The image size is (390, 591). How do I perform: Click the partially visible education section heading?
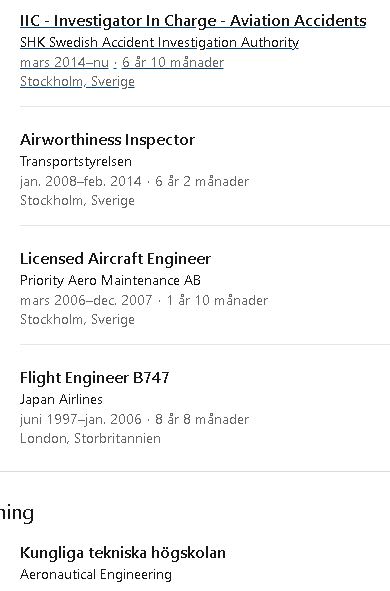point(17,513)
